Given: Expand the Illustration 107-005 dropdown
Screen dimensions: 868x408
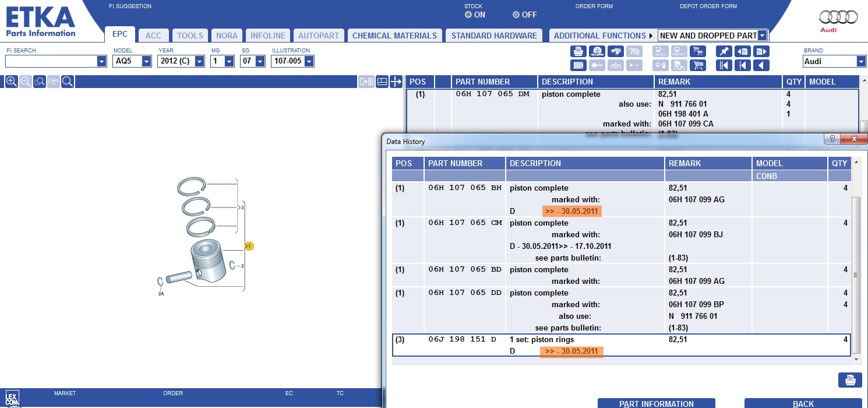Looking at the screenshot, I should [x=309, y=61].
